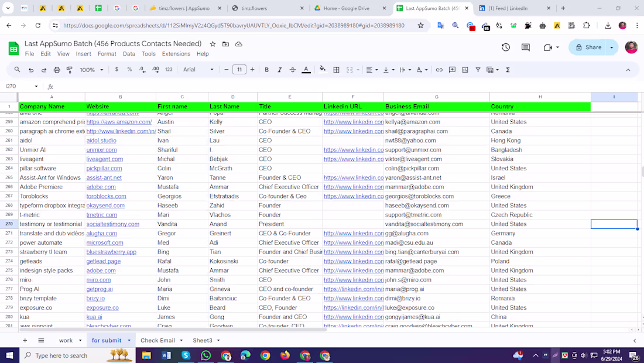This screenshot has height=363, width=644.
Task: Reload the browser page
Action: [38, 25]
